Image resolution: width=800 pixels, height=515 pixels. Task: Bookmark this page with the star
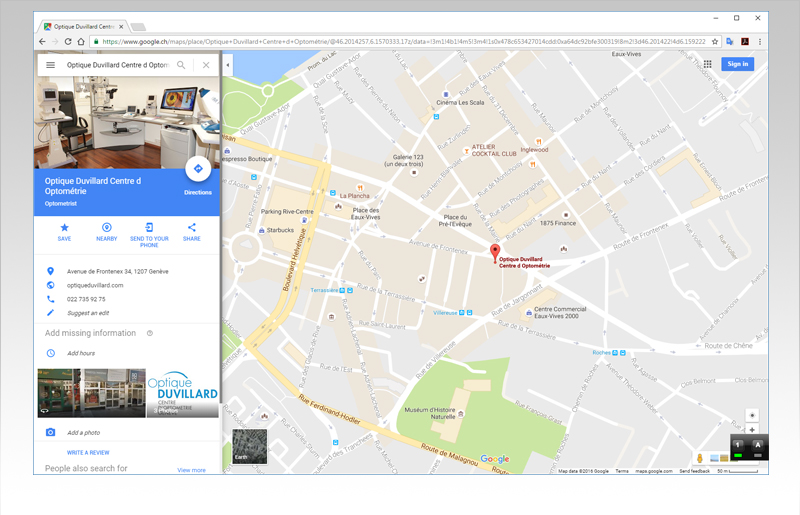coord(715,42)
